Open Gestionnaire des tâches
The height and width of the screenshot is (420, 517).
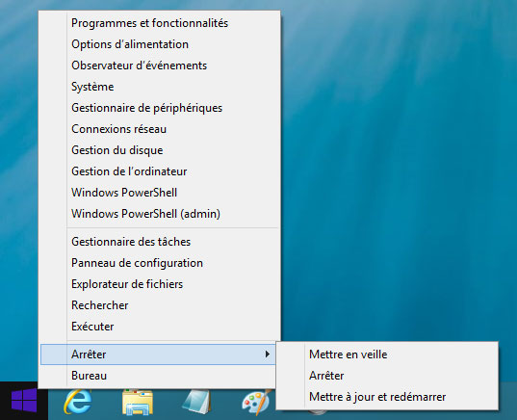[160, 242]
